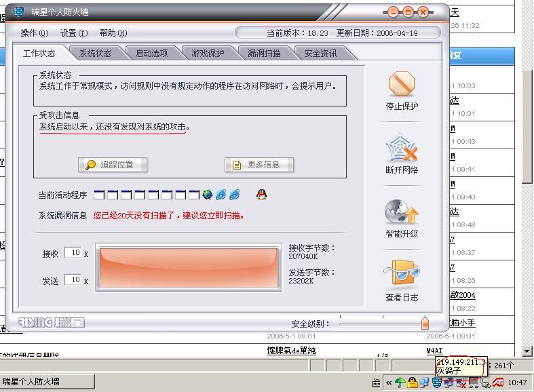Open the 设置(T) menu
The image size is (534, 392).
[x=74, y=33]
